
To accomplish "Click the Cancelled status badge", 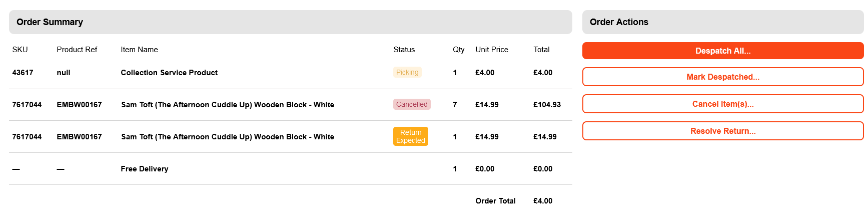I will [412, 104].
